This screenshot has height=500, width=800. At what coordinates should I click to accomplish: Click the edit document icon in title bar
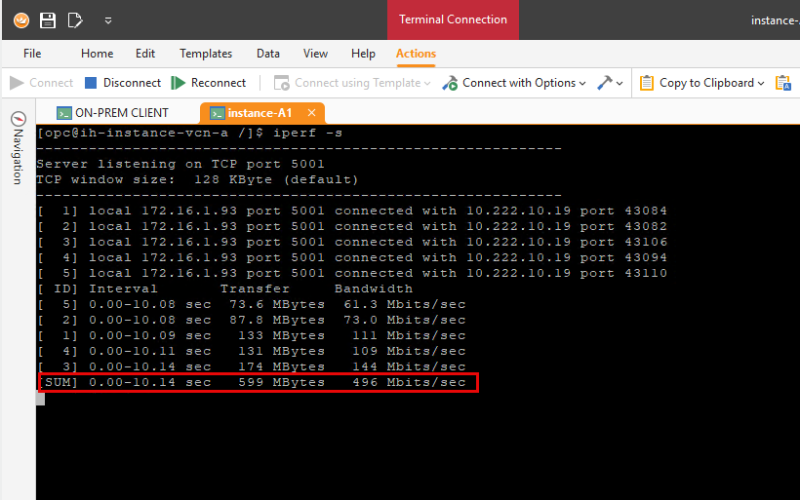coord(74,20)
